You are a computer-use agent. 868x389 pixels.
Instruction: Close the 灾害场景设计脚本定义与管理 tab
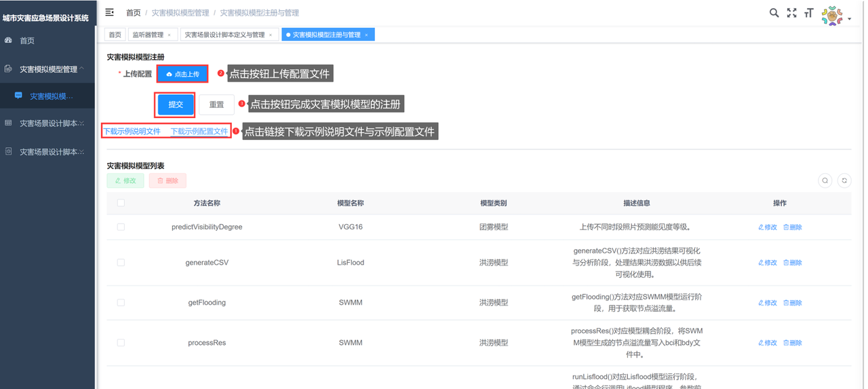pyautogui.click(x=271, y=35)
